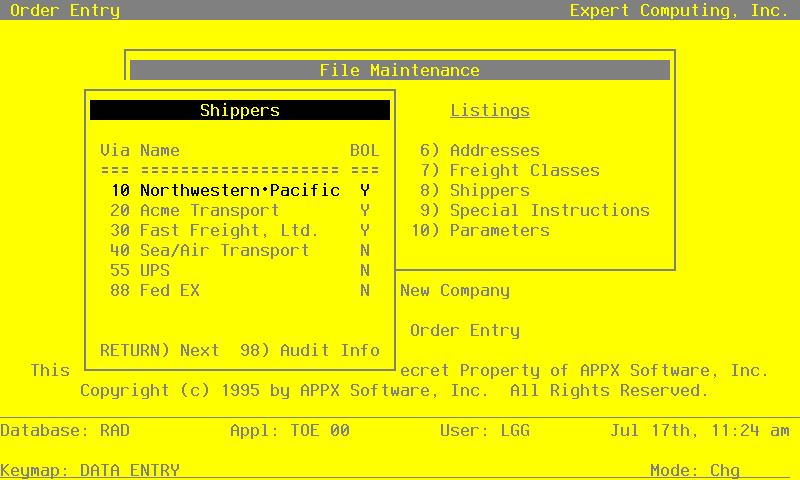Click Via code 55
The image size is (800, 480).
point(120,270)
